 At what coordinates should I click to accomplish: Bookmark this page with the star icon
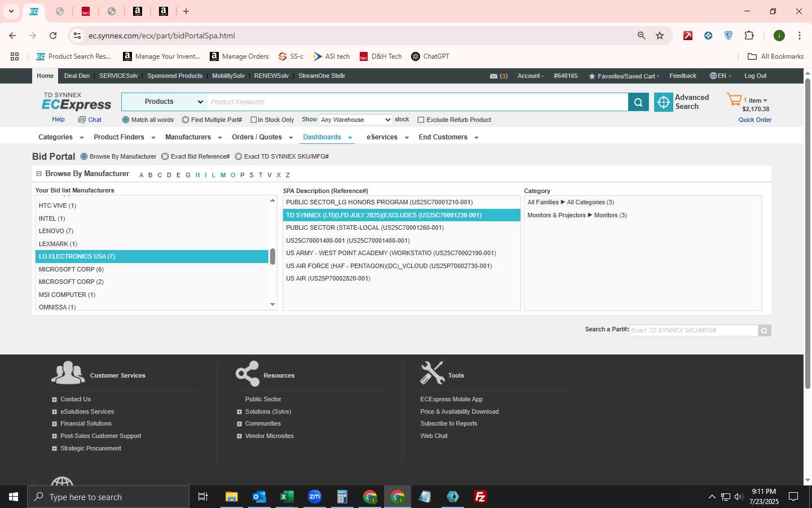tap(660, 36)
